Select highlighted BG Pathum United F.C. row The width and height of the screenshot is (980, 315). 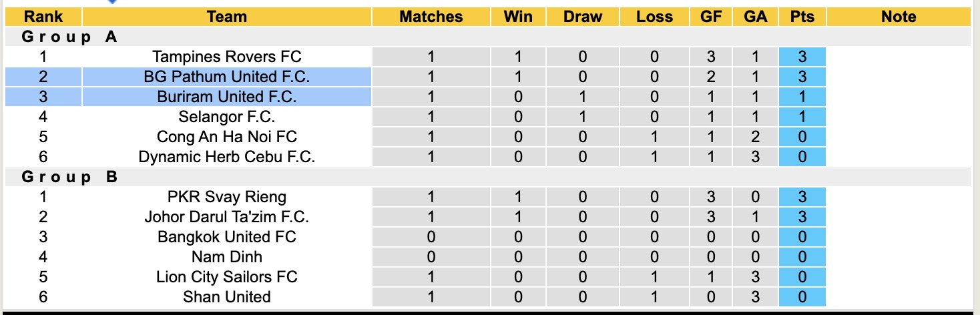click(226, 77)
